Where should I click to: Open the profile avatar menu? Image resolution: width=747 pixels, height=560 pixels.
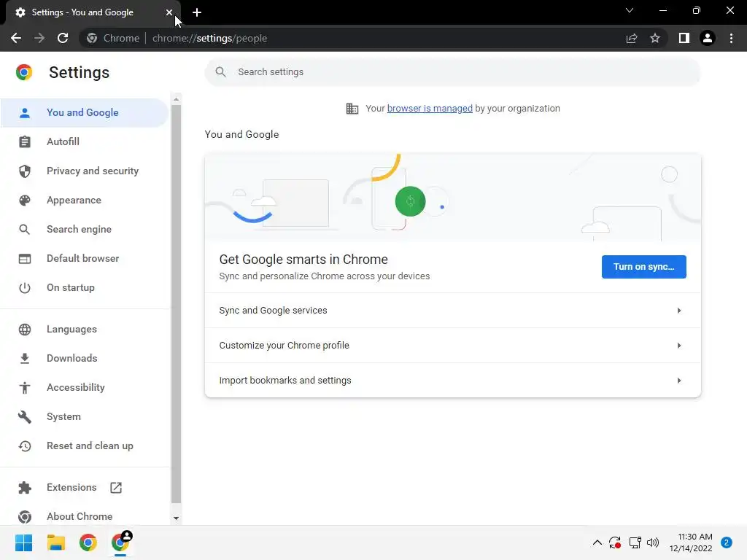click(708, 38)
